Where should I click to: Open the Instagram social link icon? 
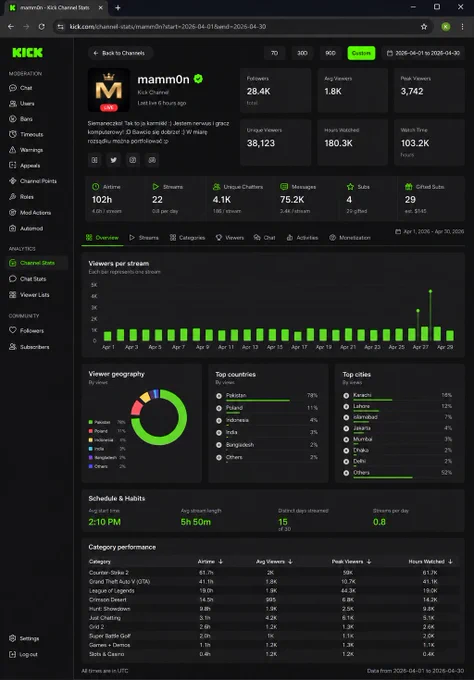pos(133,160)
